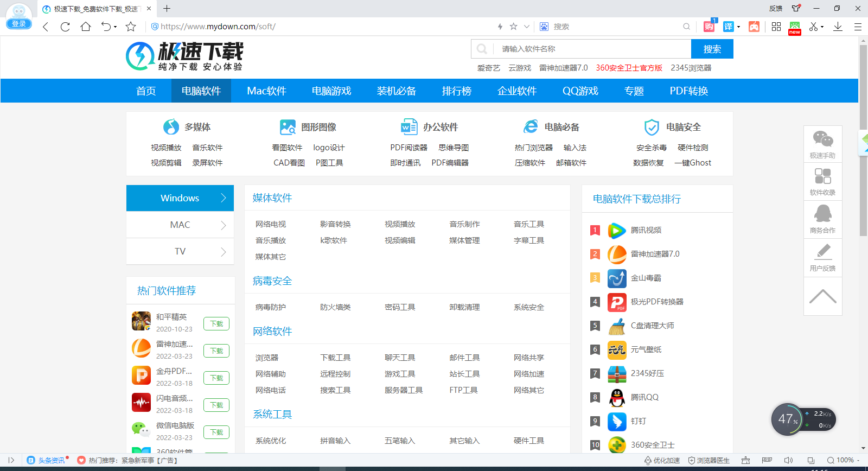Click the 元气壁纸 app icon

[617, 349]
